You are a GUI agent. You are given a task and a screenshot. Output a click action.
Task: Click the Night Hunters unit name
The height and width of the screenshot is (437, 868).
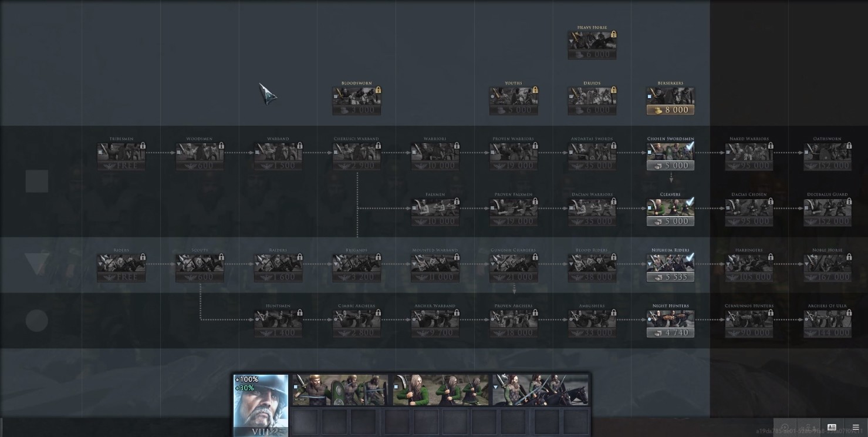(x=670, y=305)
